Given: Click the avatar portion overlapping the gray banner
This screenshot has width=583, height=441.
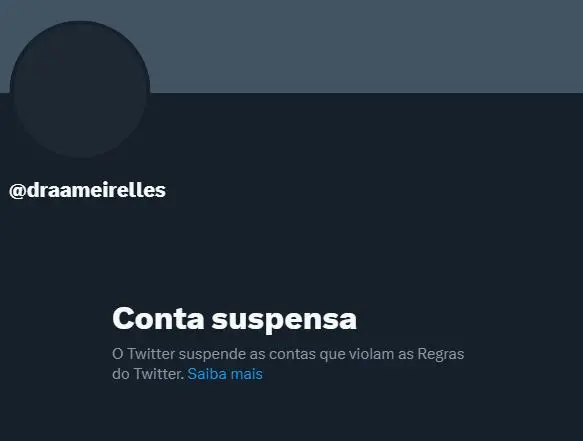Looking at the screenshot, I should (80, 57).
